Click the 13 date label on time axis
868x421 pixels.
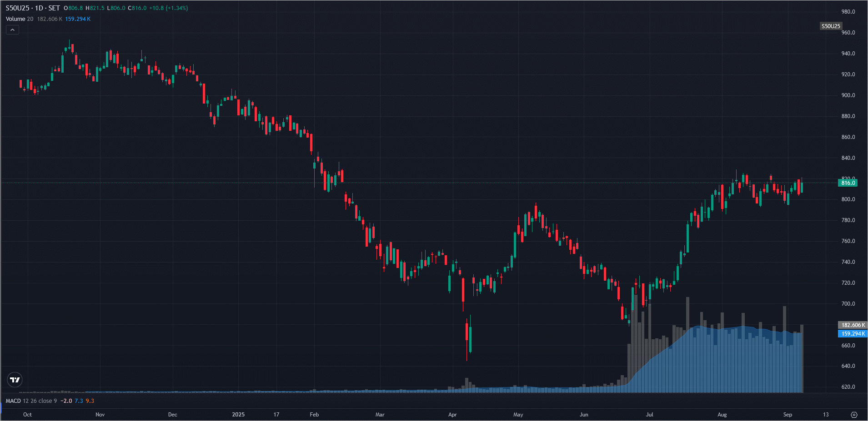point(826,415)
